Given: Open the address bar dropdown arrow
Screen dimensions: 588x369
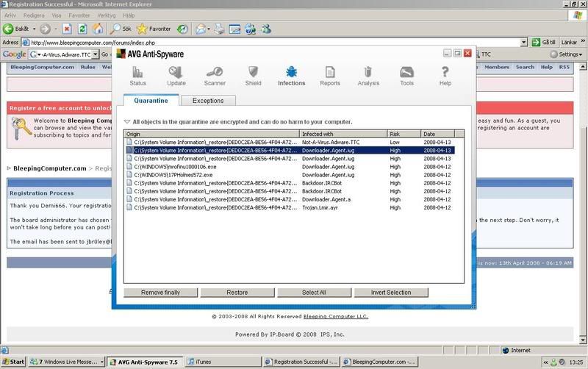Looking at the screenshot, I should click(524, 43).
